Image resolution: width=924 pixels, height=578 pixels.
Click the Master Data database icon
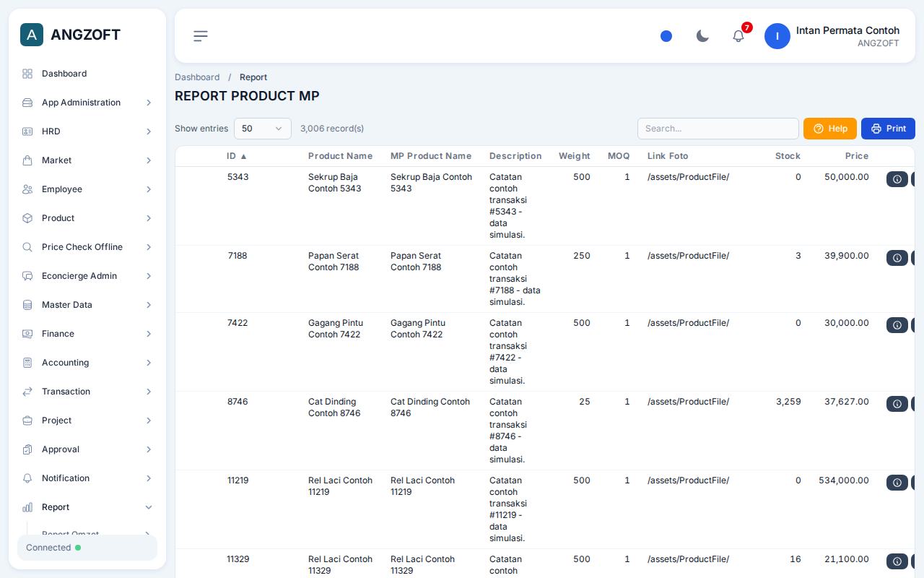[x=27, y=305]
